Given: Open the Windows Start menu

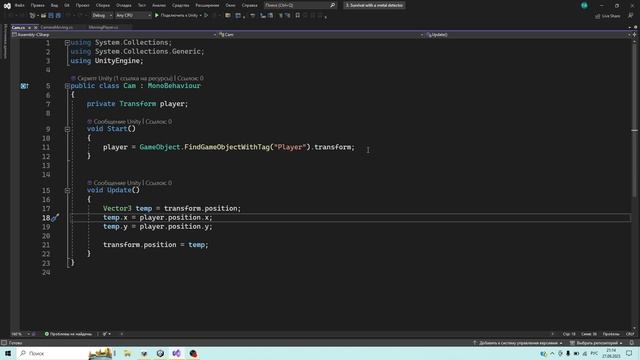Looking at the screenshot, I should tap(8, 353).
